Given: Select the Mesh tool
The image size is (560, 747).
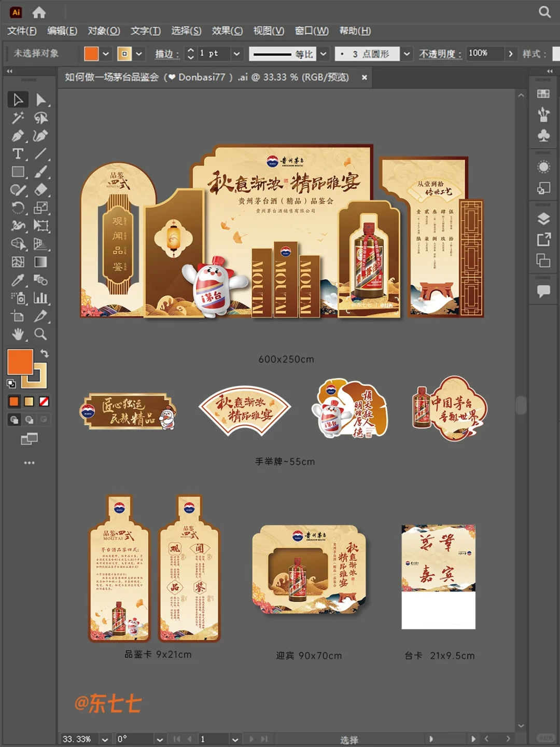Looking at the screenshot, I should tap(18, 262).
